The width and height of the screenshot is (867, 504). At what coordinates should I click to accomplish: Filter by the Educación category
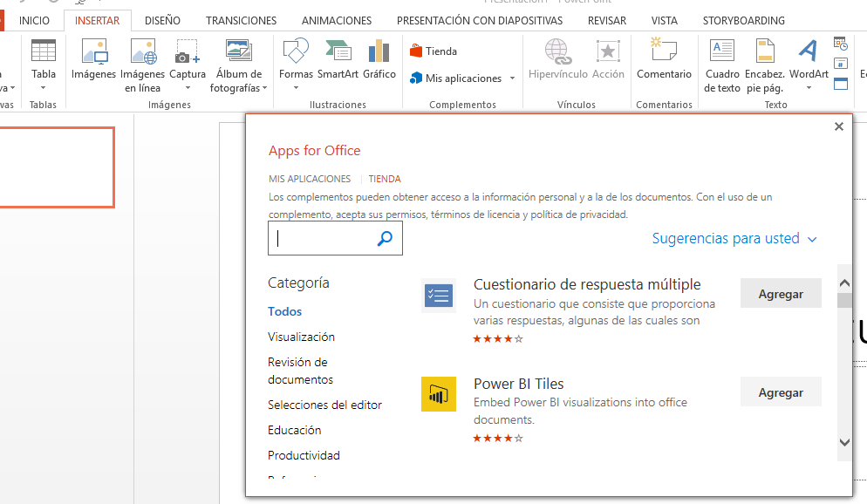[x=295, y=431]
